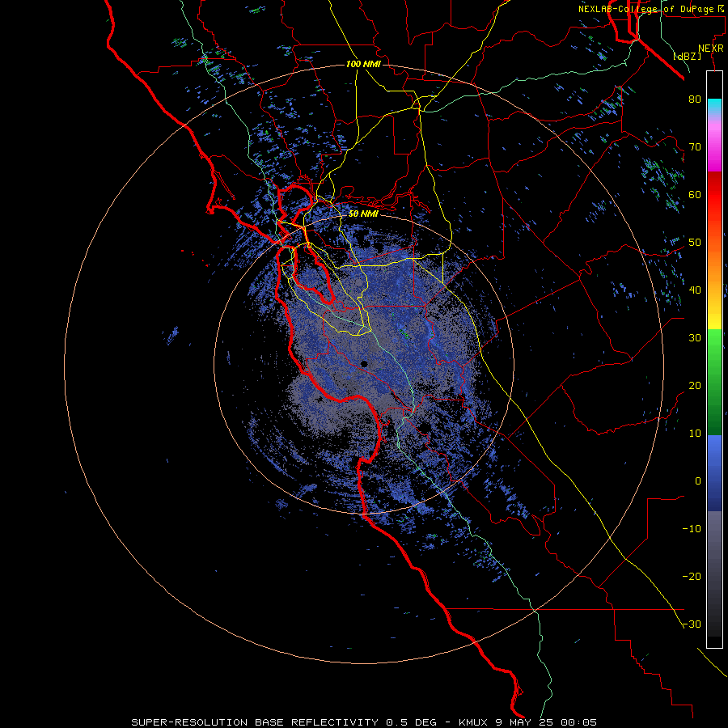Click the -30 tick label on the dBZ scale

(692, 624)
